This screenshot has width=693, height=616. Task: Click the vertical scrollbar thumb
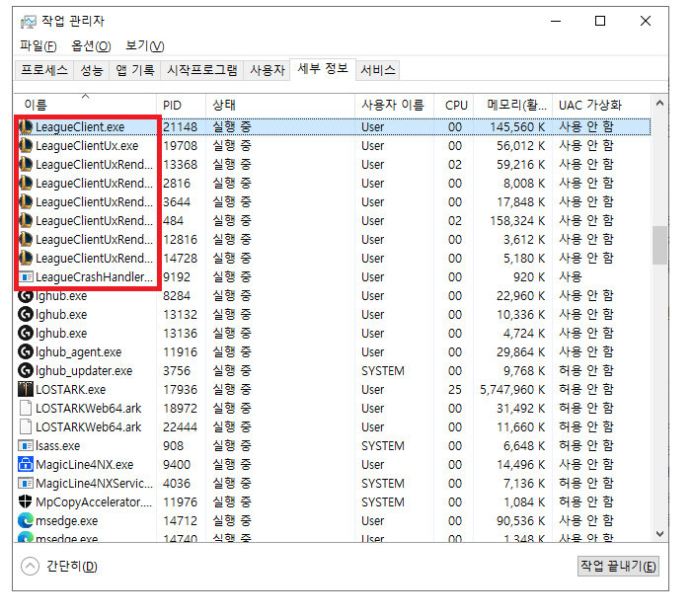click(659, 245)
